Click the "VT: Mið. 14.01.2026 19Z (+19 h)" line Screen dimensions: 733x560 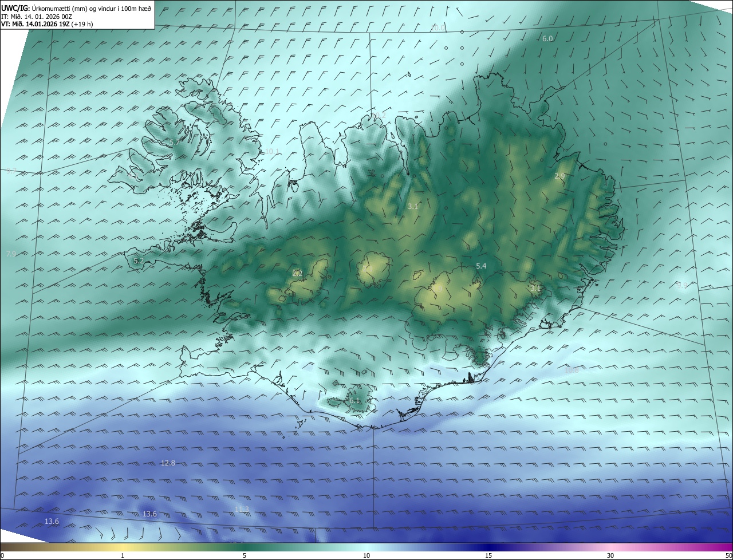point(47,24)
